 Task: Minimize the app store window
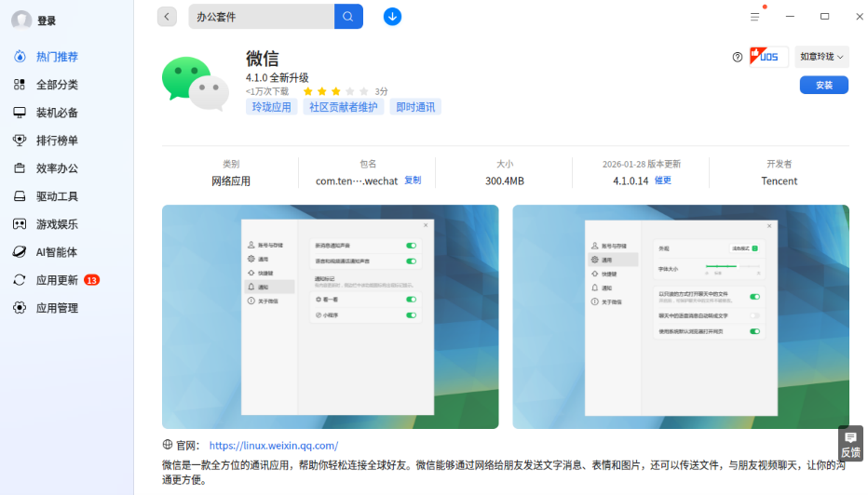[x=790, y=17]
